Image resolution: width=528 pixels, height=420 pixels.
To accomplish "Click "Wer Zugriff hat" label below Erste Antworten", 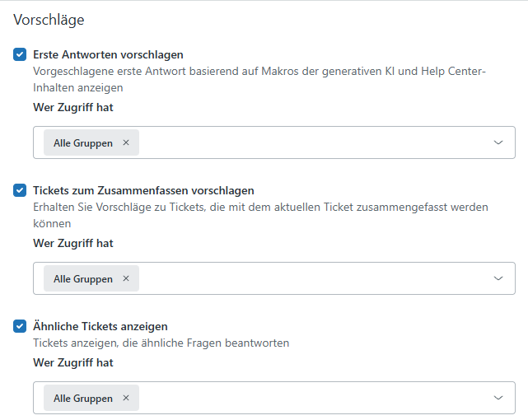I will click(x=73, y=107).
